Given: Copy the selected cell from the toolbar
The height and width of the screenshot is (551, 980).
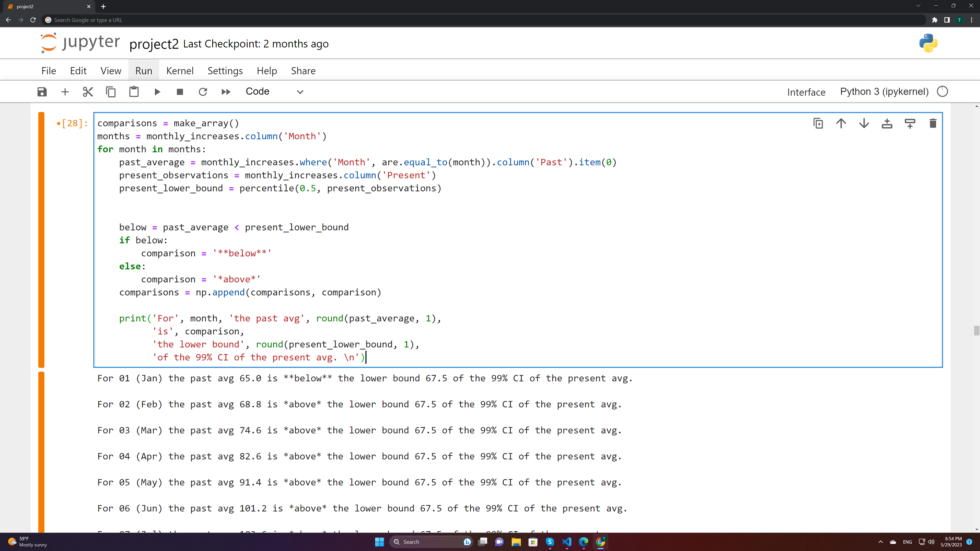Looking at the screenshot, I should click(x=111, y=92).
